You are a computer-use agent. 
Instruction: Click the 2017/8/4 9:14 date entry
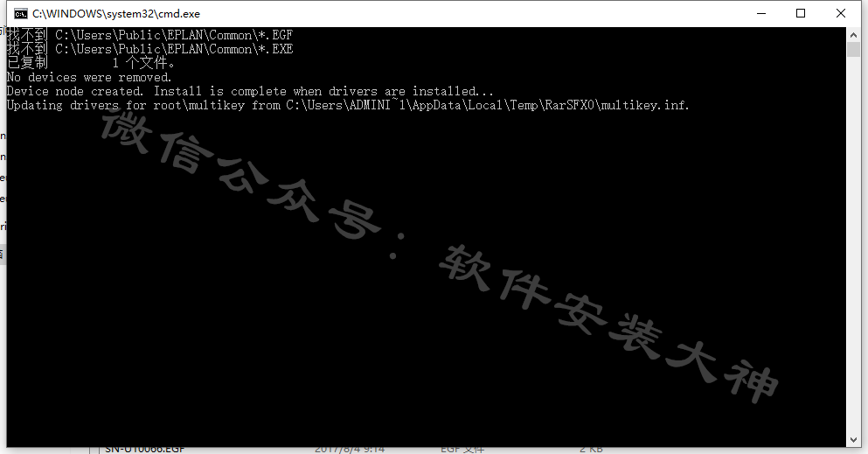pos(350,449)
